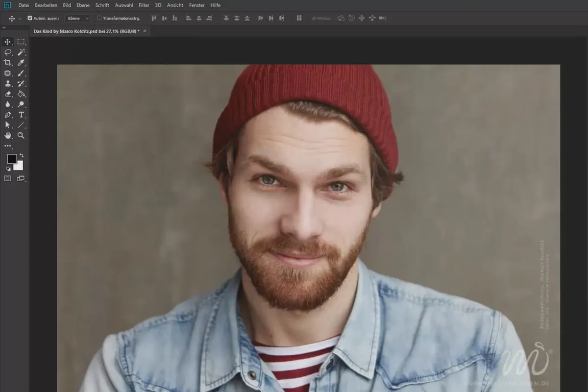Select the Type tool

coord(21,115)
